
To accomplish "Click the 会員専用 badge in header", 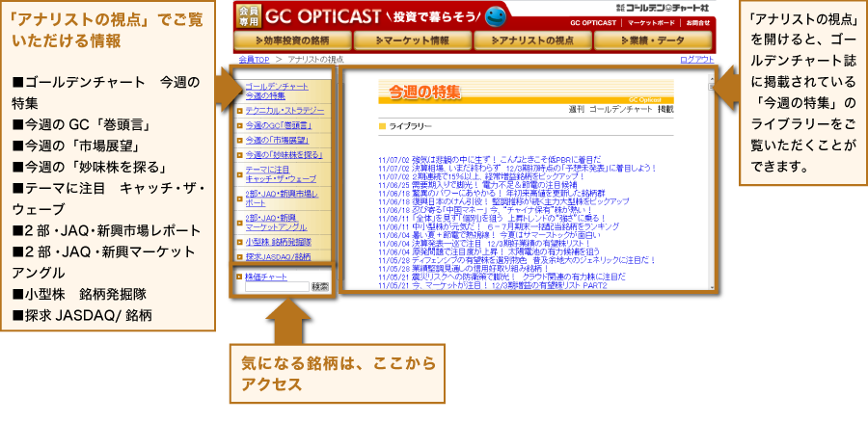I will tap(247, 15).
